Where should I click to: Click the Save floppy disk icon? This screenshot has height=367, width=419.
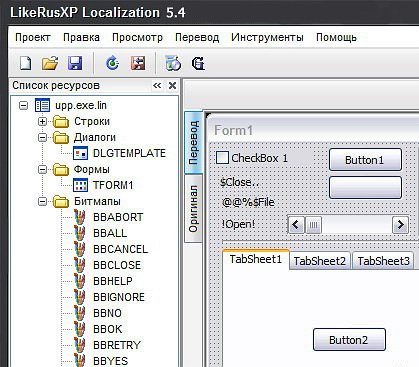(75, 63)
